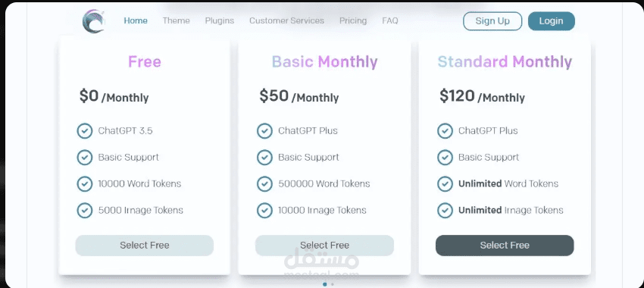
Task: Click the Basic Support check icon in Free plan
Action: coord(85,158)
